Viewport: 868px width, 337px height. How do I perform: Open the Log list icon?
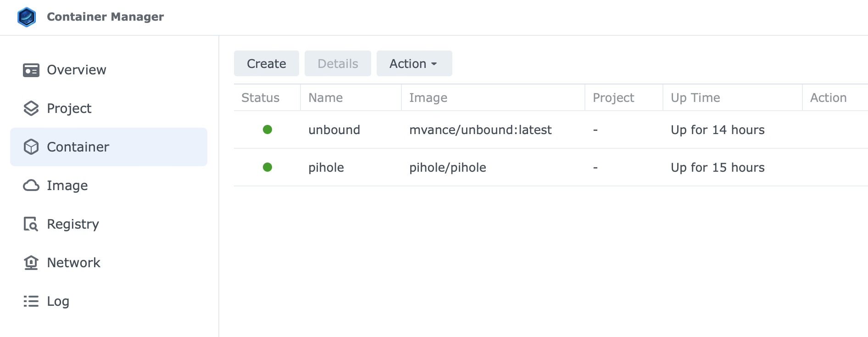tap(31, 301)
